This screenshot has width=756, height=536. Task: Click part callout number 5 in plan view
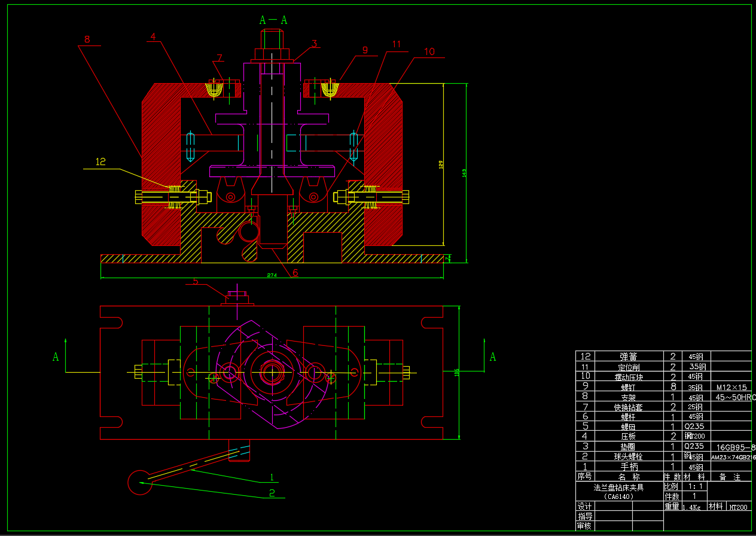tap(196, 282)
